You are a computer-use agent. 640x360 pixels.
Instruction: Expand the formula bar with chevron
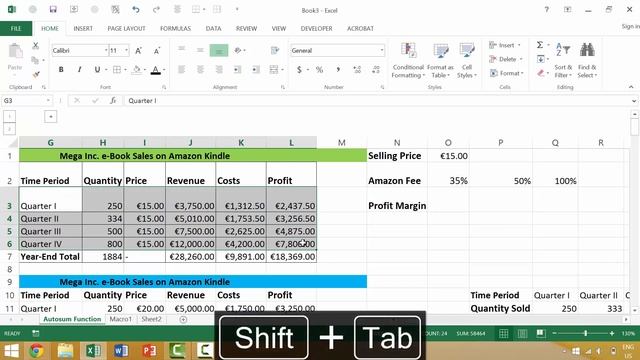[633, 101]
